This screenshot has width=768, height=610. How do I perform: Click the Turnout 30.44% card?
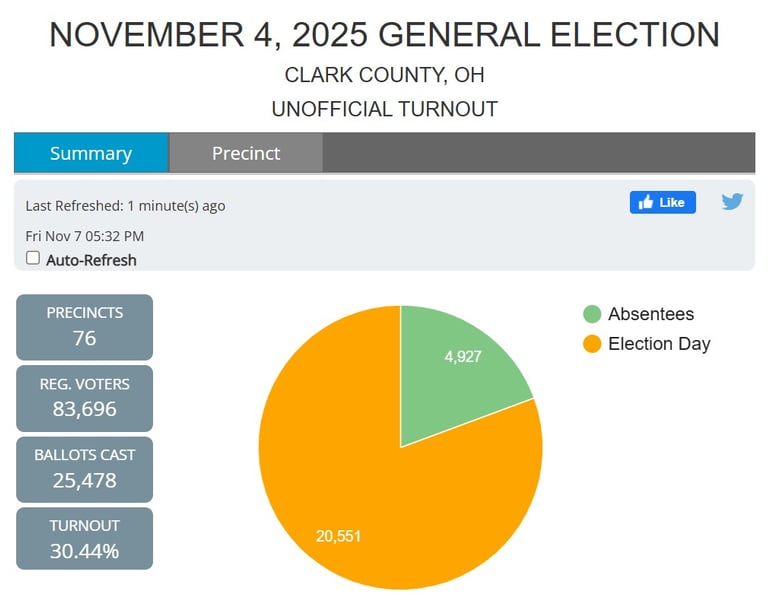pyautogui.click(x=85, y=540)
